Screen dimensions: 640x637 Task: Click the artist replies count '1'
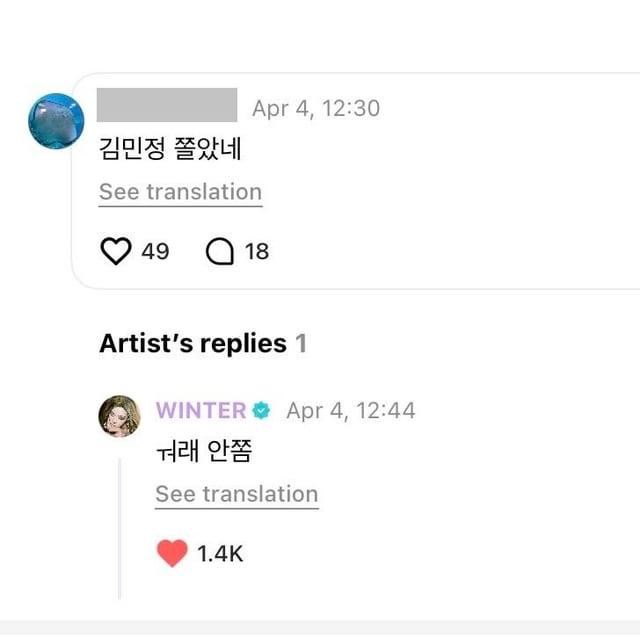coord(301,343)
